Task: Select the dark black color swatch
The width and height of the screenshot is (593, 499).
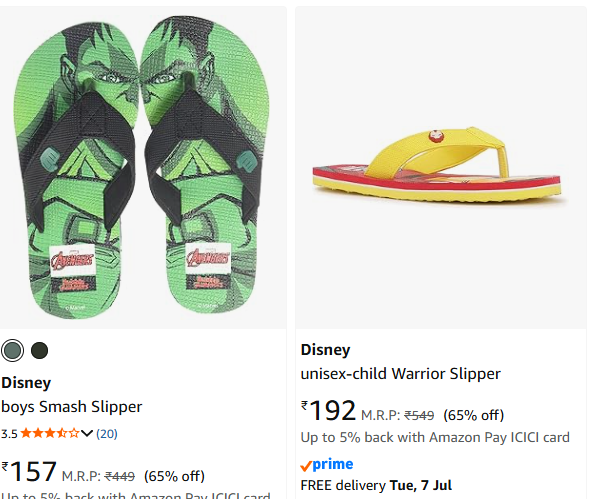Action: click(39, 350)
